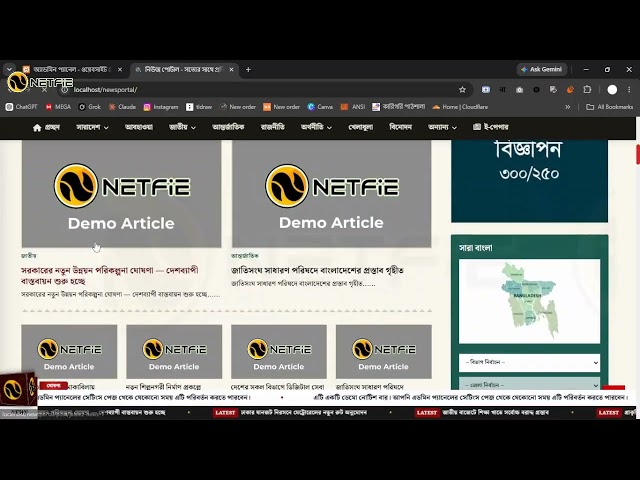This screenshot has width=640, height=480.
Task: Open the All Bookmarks folder
Action: coord(610,107)
